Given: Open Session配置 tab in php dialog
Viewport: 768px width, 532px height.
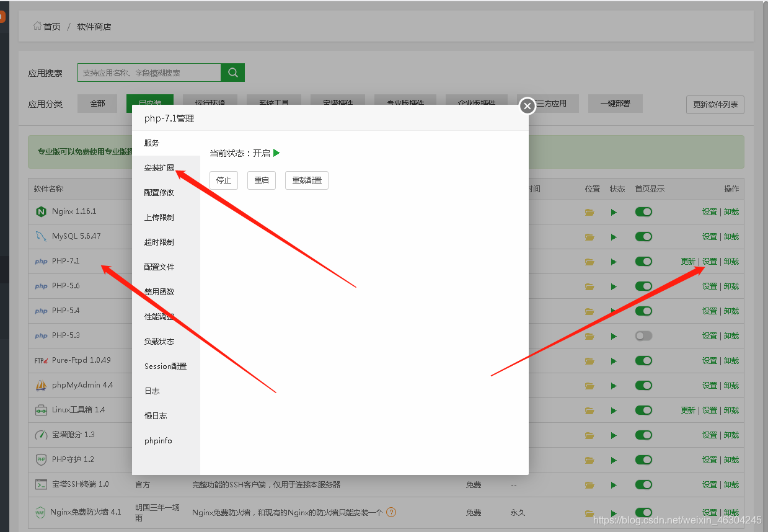Looking at the screenshot, I should (x=166, y=366).
